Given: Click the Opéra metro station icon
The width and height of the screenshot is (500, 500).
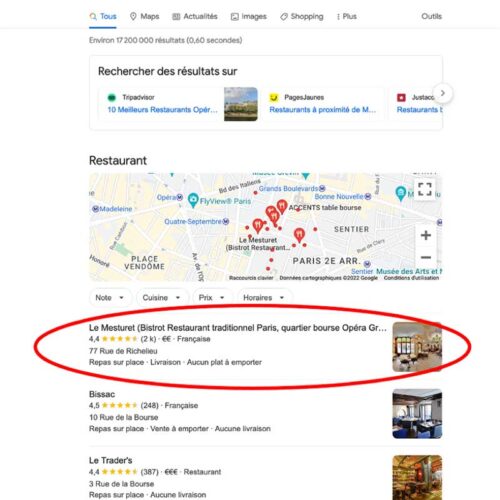Looking at the screenshot, I should [x=180, y=197].
